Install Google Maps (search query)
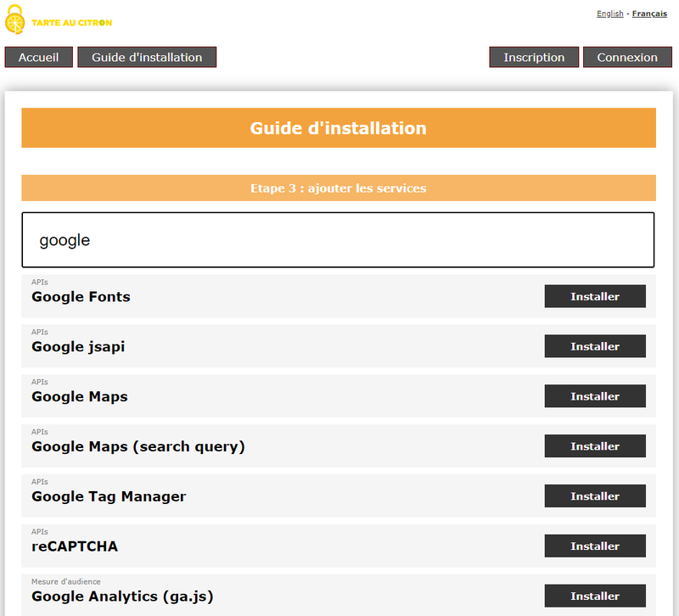This screenshot has height=616, width=679. coord(595,445)
